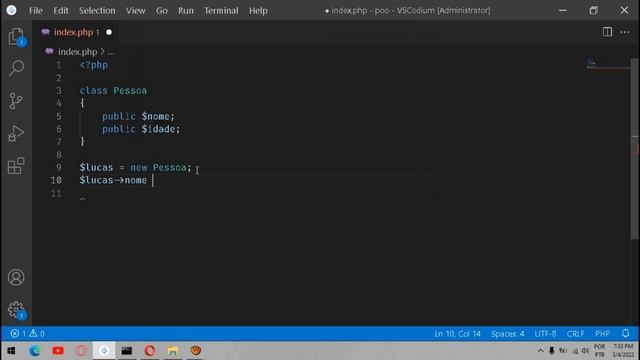
Task: Open the Run and Debug view
Action: [x=16, y=133]
